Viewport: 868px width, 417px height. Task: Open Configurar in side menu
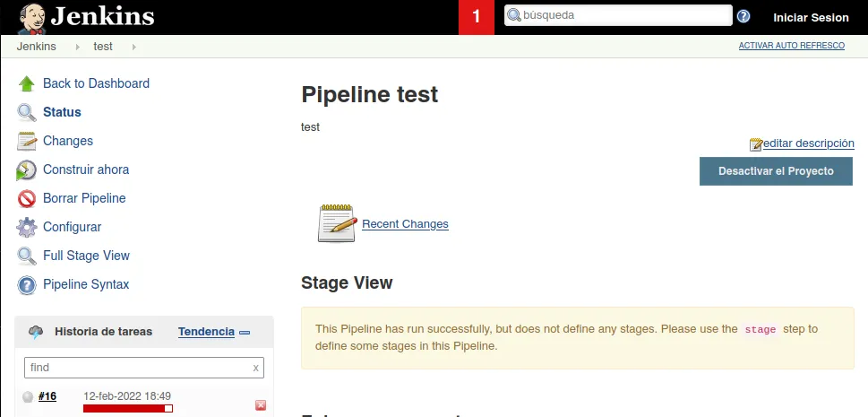point(72,227)
